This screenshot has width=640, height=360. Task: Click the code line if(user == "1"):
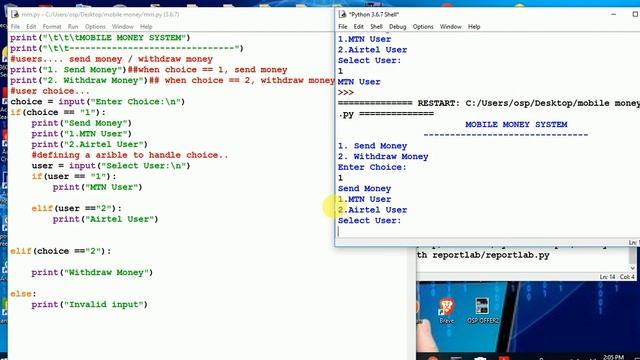click(x=74, y=176)
